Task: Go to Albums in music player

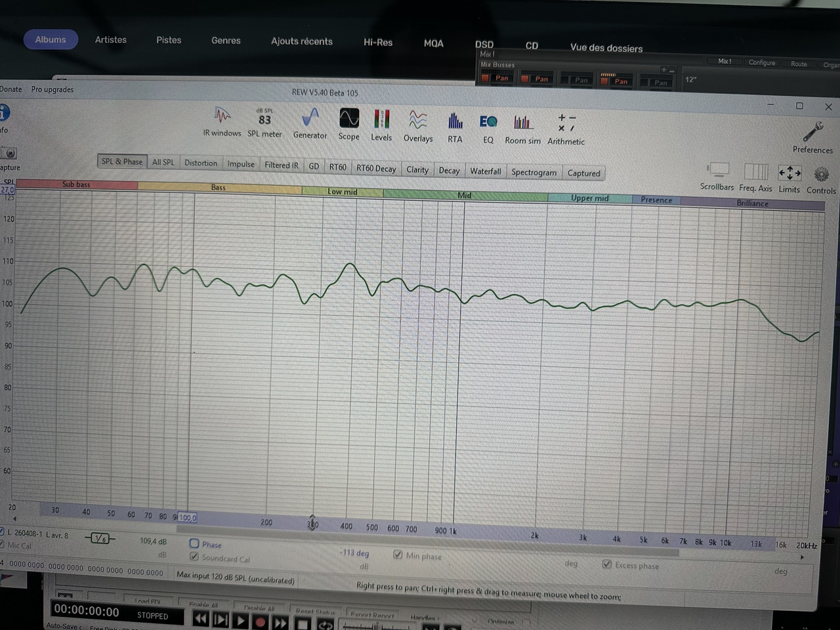Action: click(x=51, y=39)
